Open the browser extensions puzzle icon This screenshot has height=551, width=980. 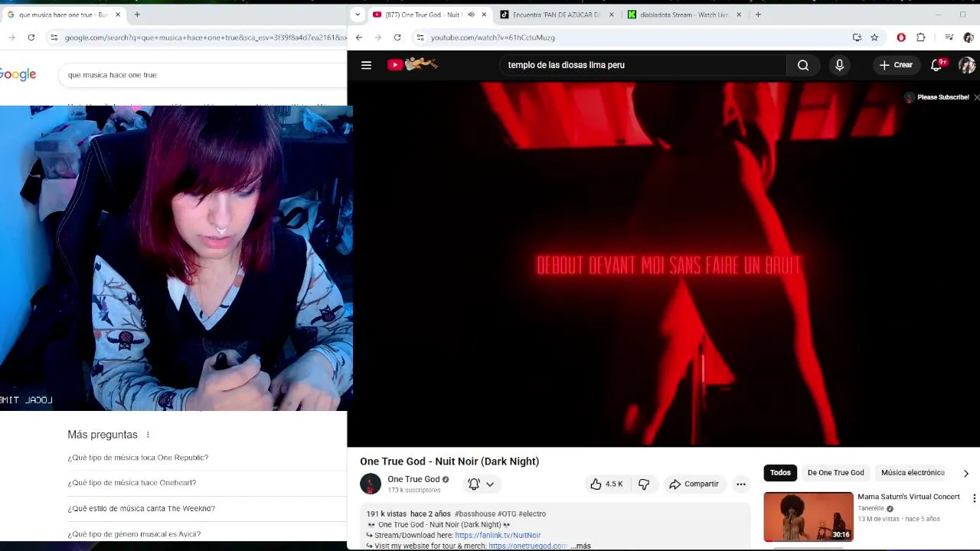tap(921, 37)
